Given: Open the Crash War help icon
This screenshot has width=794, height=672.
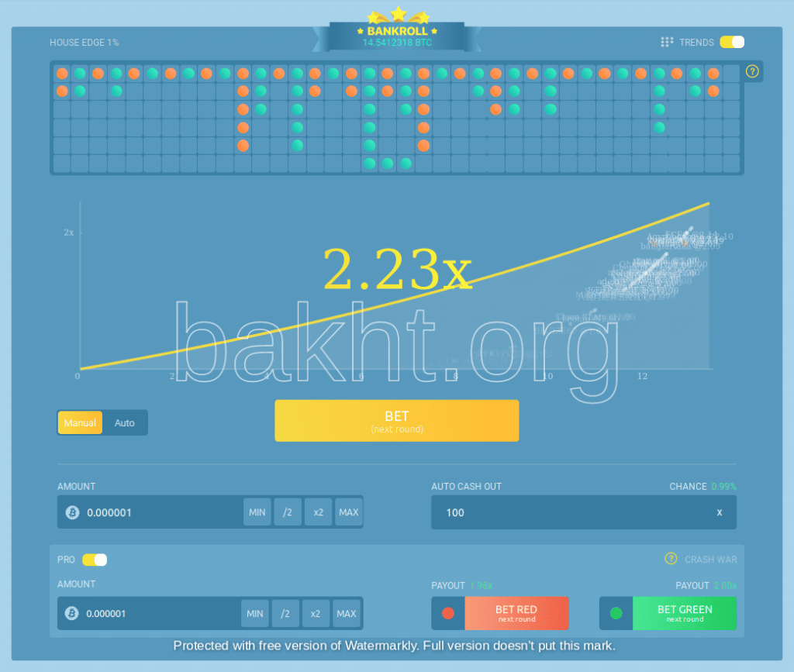Looking at the screenshot, I should [671, 559].
